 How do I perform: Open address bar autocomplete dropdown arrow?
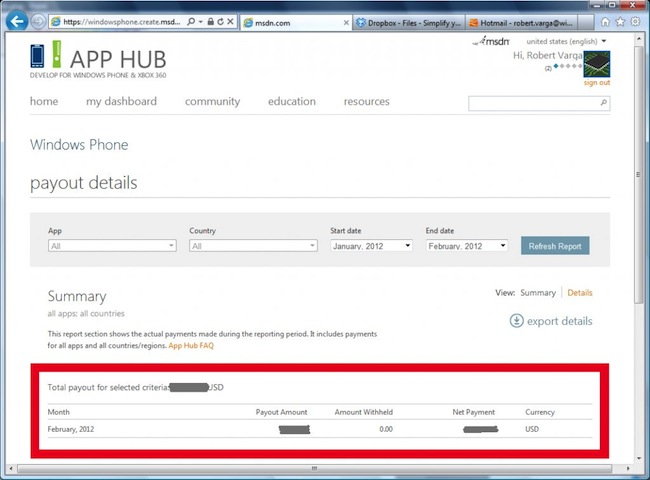[201, 22]
